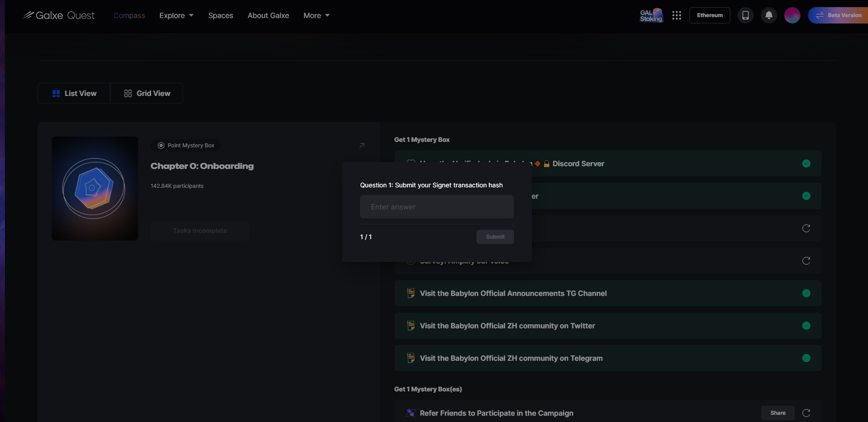Open the About Galxe page
The height and width of the screenshot is (422, 868).
pos(268,15)
